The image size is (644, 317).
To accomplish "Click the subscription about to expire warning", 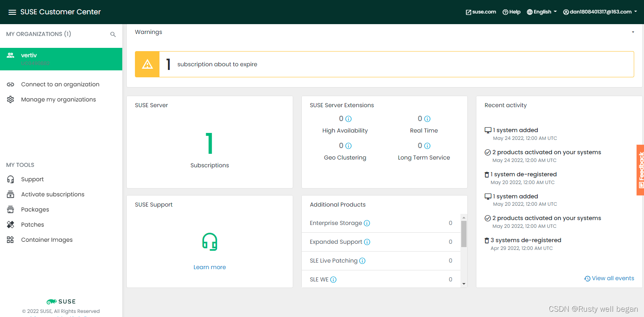I will (384, 64).
